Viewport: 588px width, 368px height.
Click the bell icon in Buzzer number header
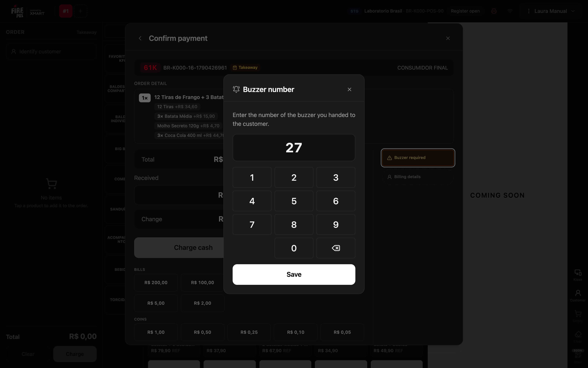coord(236,89)
